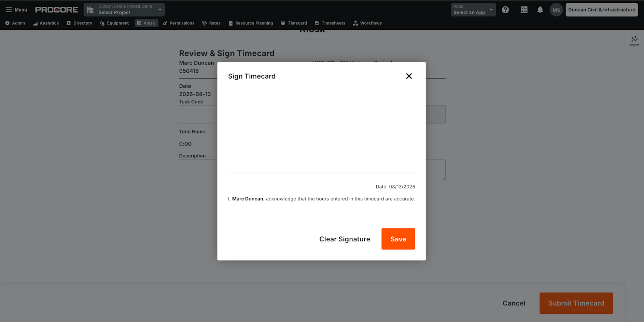
Task: Click the Procore logo
Action: click(x=57, y=10)
